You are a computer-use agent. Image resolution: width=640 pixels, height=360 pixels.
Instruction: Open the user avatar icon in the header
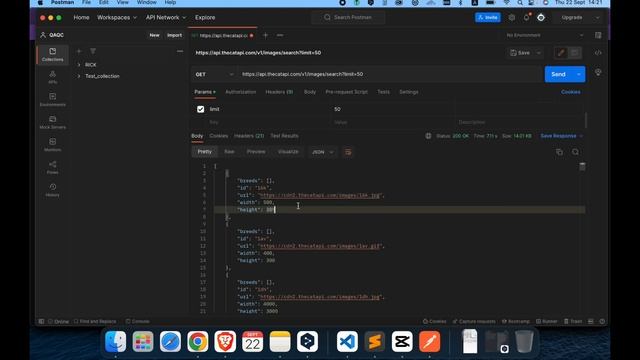[x=541, y=18]
